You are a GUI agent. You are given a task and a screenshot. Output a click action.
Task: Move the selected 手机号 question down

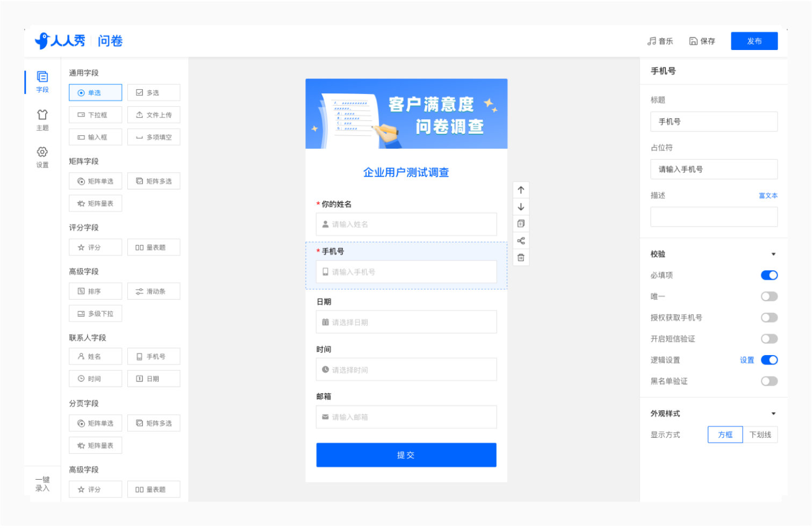(521, 207)
